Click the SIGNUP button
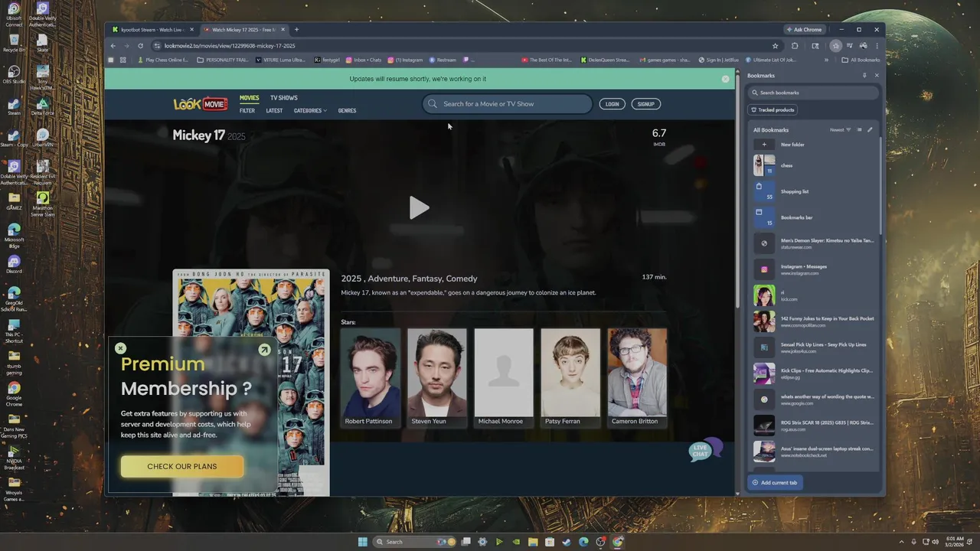 tap(645, 104)
